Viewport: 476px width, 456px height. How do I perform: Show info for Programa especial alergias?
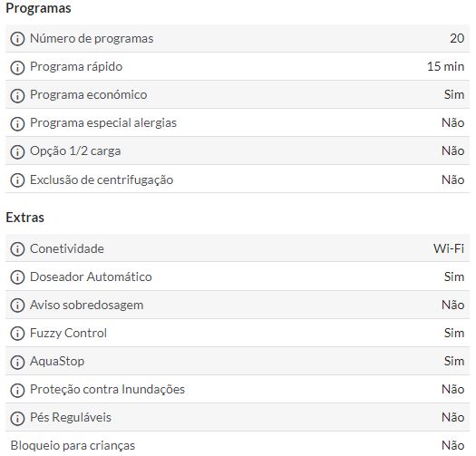(17, 123)
